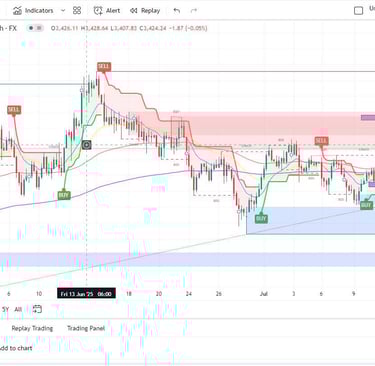
Task: Click the low price value in the legend
Action: pos(124,28)
